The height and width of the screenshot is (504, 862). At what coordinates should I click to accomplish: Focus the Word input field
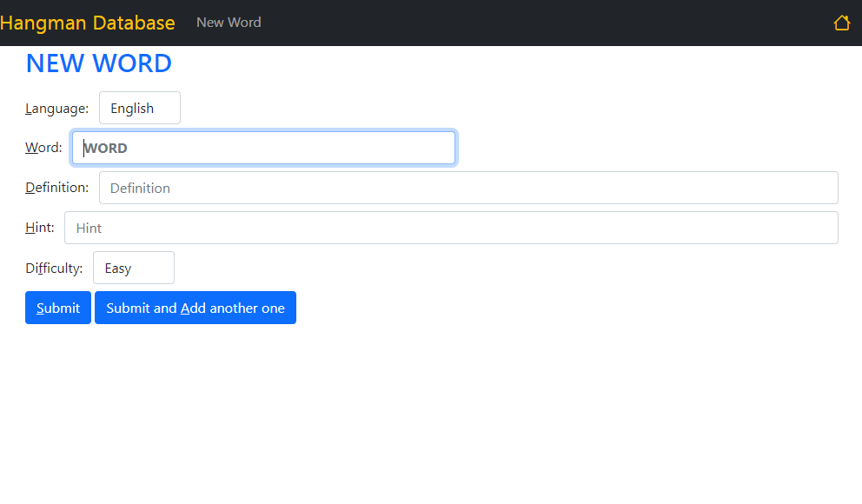tap(264, 148)
